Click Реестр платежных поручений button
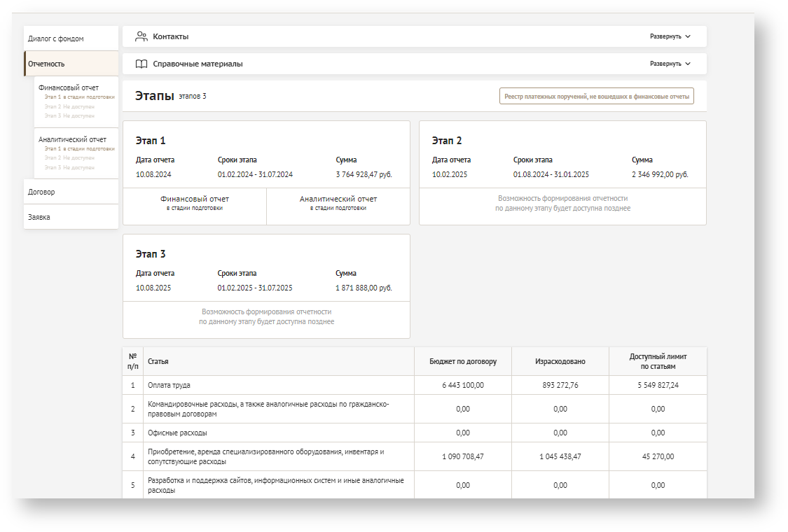This screenshot has height=532, width=788. tap(596, 96)
